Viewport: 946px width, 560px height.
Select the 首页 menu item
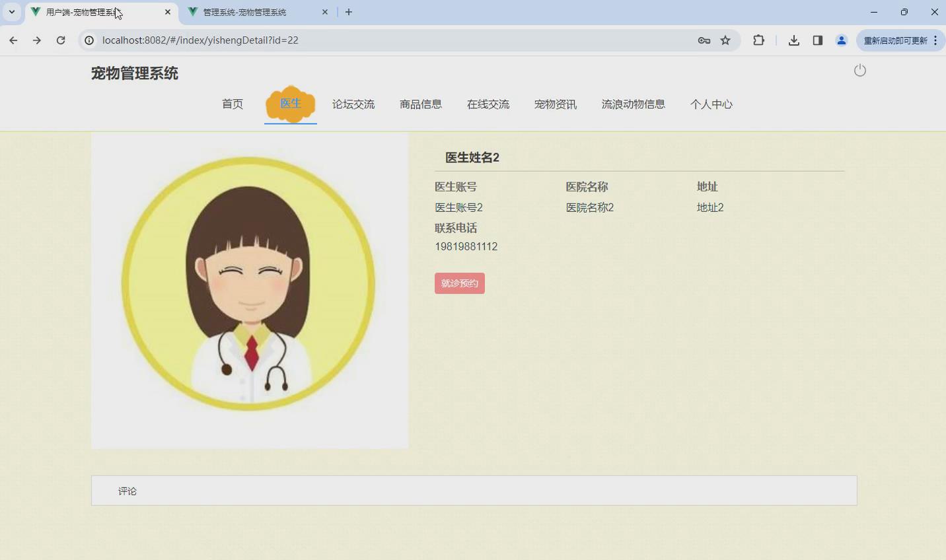pyautogui.click(x=232, y=104)
